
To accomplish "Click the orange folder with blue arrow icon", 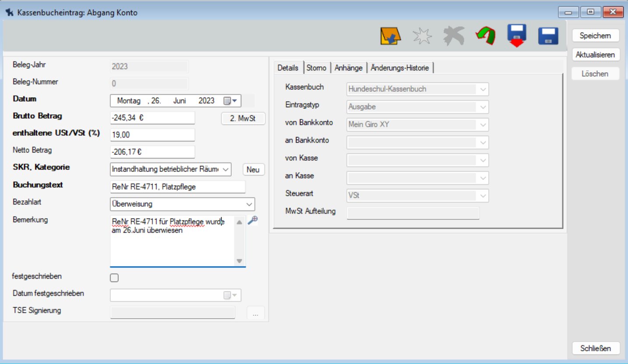I will tap(390, 36).
